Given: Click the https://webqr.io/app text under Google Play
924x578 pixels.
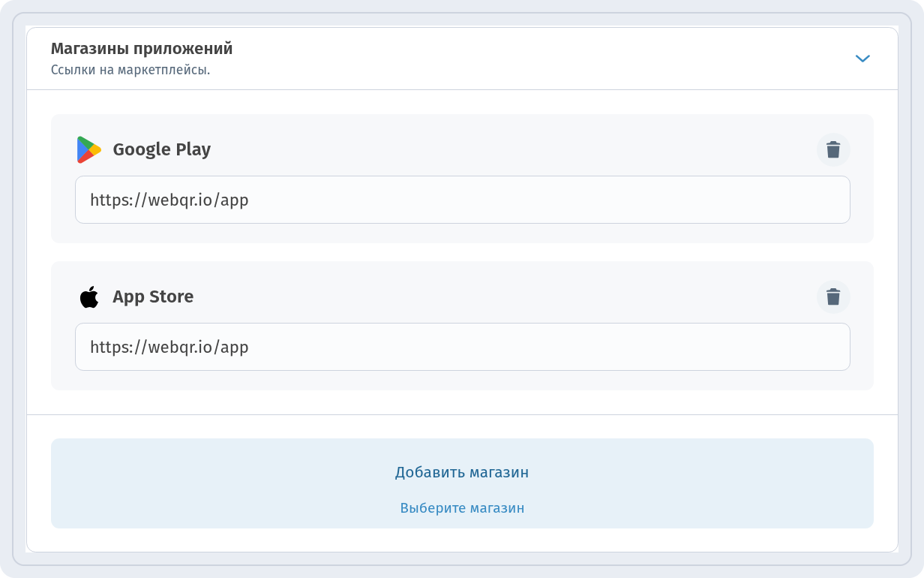Looking at the screenshot, I should [x=169, y=200].
